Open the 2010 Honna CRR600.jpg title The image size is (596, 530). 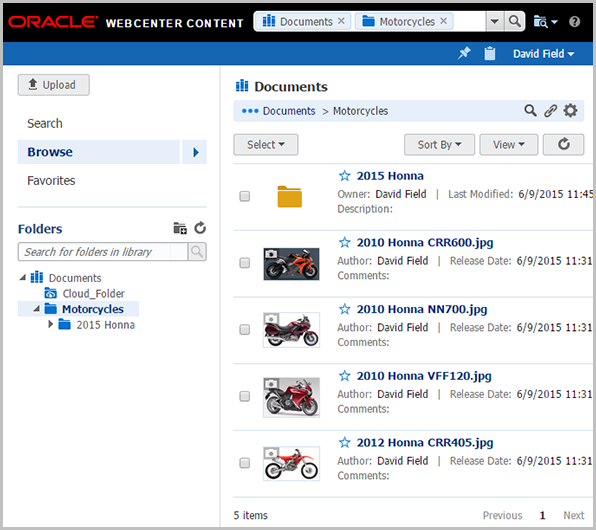coord(425,243)
